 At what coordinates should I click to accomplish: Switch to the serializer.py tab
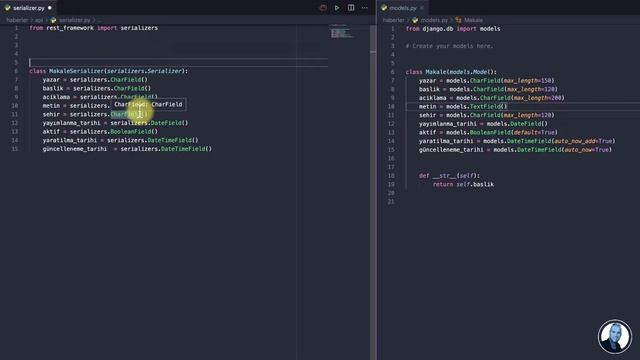click(29, 8)
